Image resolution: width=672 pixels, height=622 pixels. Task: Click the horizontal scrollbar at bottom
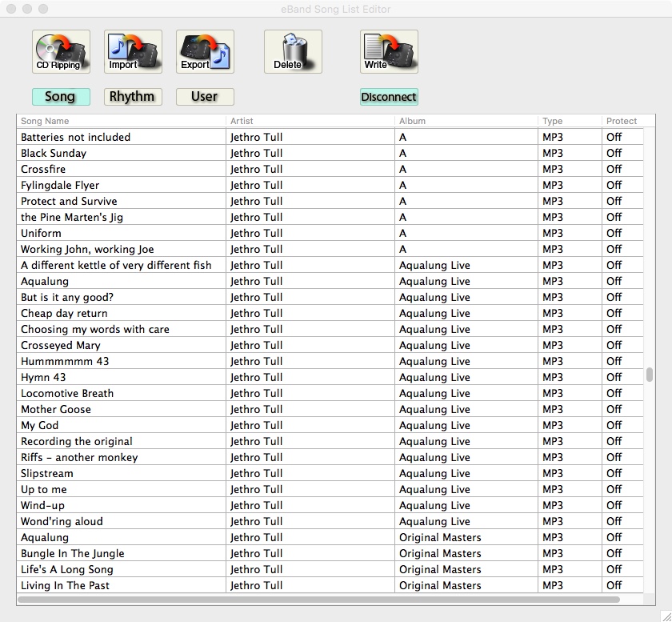(x=318, y=600)
